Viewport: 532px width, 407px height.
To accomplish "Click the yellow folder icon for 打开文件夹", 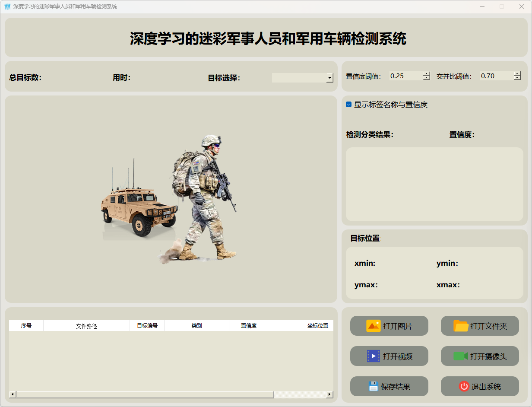I will 461,326.
